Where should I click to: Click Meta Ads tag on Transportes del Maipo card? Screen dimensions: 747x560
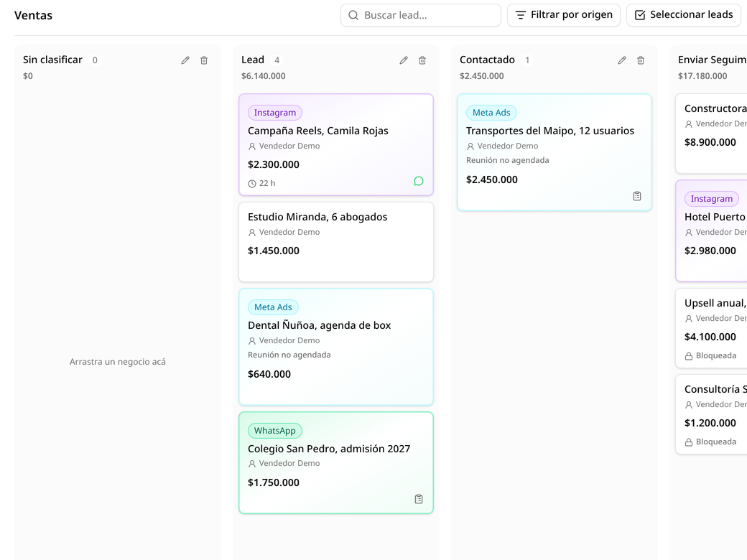click(491, 113)
